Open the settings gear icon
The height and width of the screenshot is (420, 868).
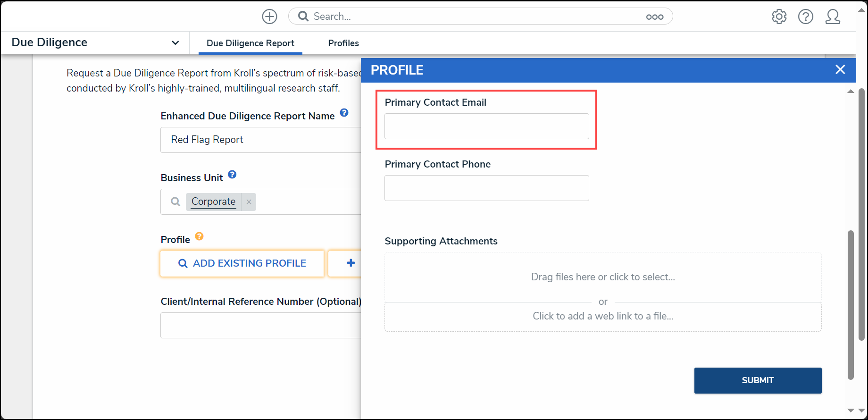[x=779, y=17]
